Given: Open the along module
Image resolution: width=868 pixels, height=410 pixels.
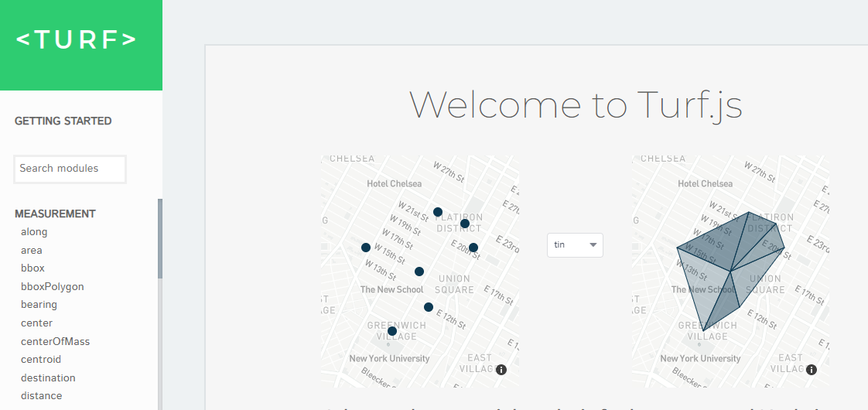Looking at the screenshot, I should point(34,232).
